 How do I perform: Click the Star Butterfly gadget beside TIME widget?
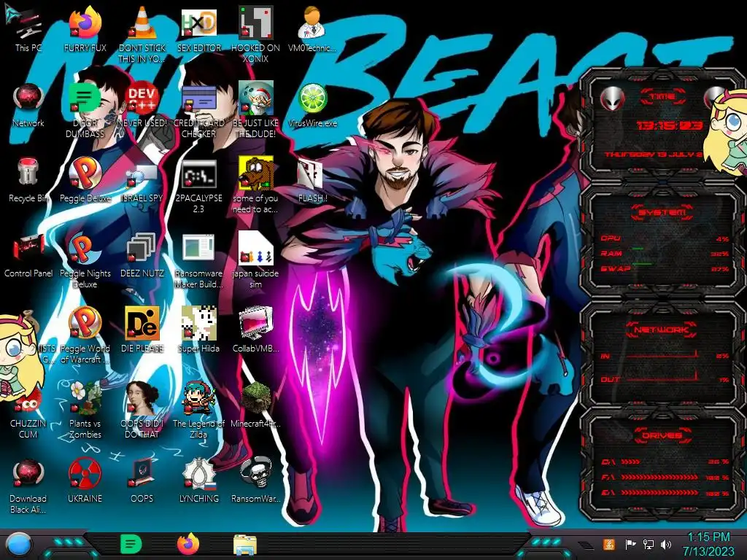(726, 133)
